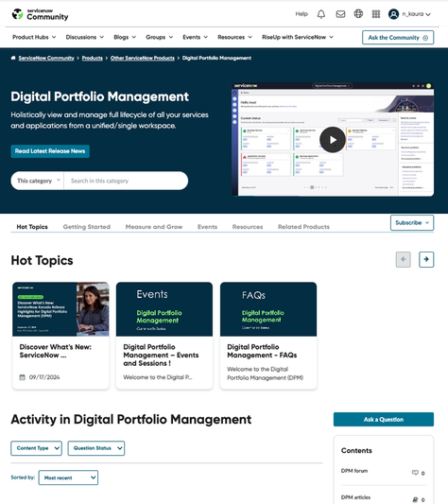Switch to the Measure and Grow tab
Image resolution: width=448 pixels, height=504 pixels.
(154, 227)
